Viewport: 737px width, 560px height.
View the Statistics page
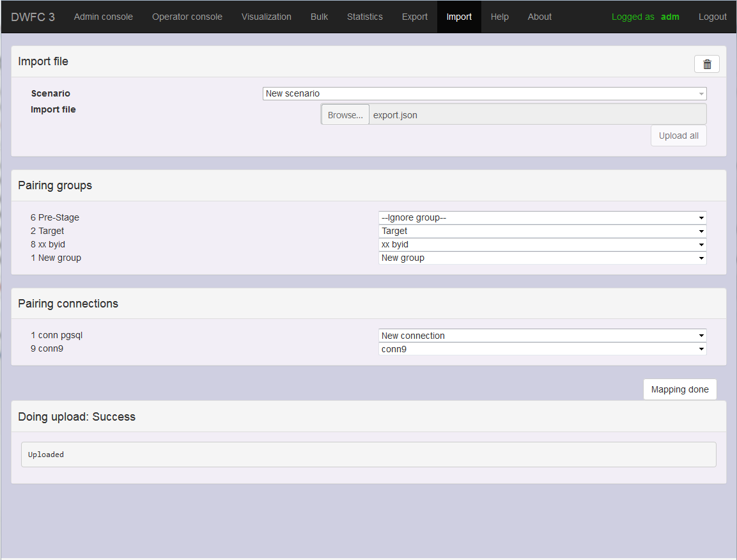click(365, 17)
